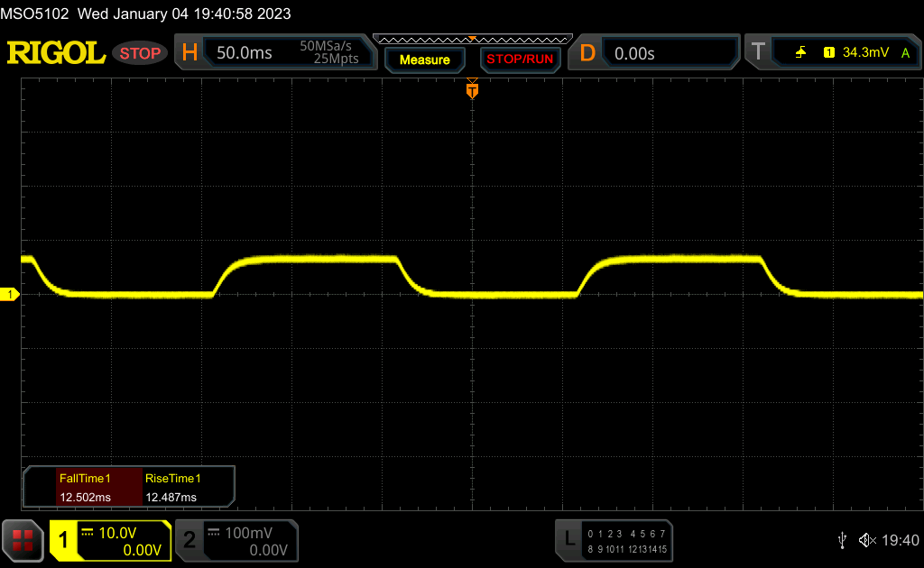Toggle the muted speaker sound icon
Viewport: 924px width, 568px height.
(867, 540)
